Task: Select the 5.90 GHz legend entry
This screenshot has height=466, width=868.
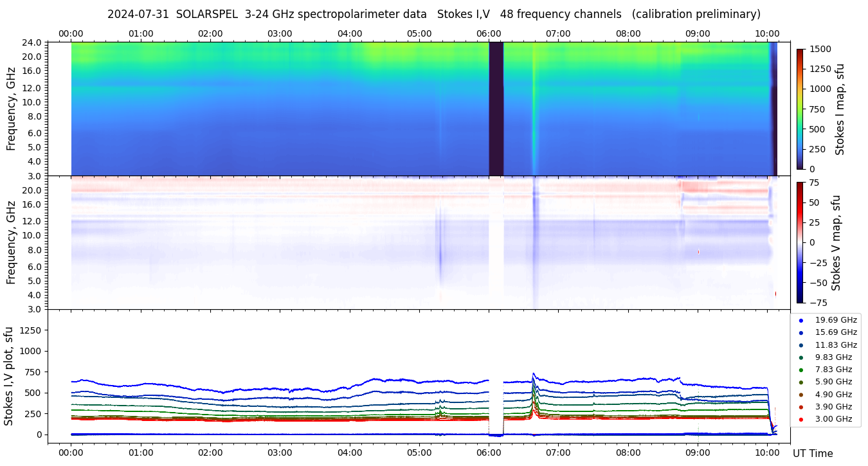Action: click(x=833, y=382)
